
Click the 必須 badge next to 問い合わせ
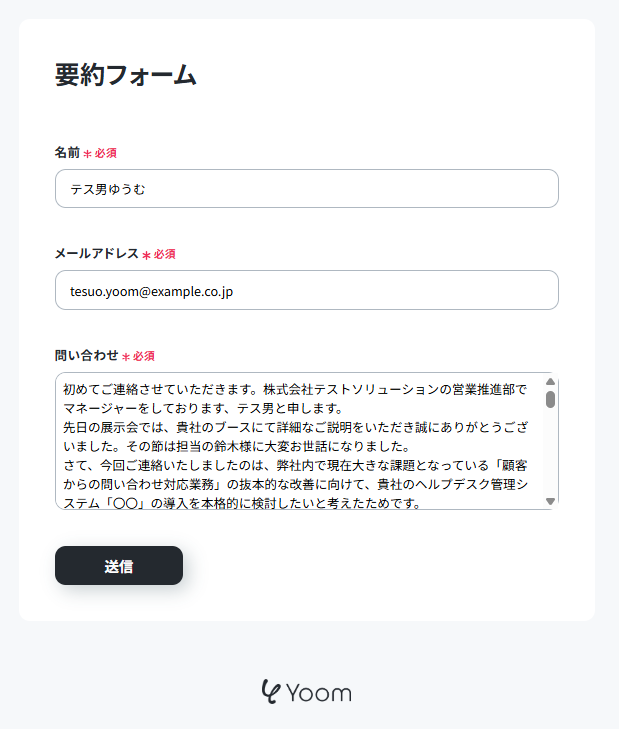pyautogui.click(x=144, y=356)
